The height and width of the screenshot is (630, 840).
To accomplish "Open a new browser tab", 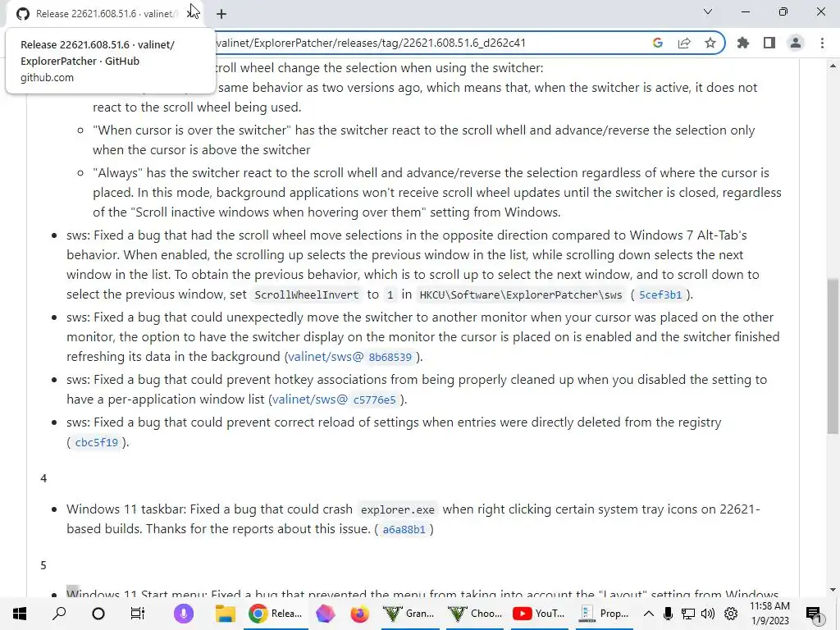I will pyautogui.click(x=221, y=14).
